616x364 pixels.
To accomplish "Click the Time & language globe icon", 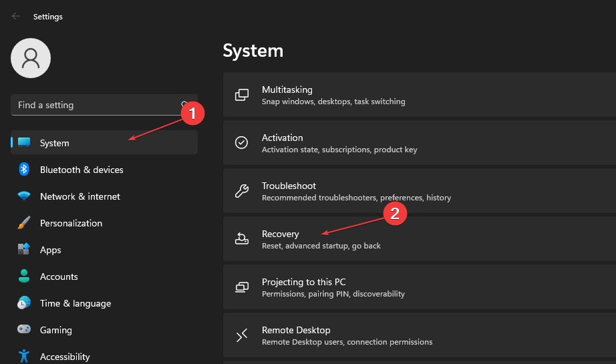I will click(24, 303).
